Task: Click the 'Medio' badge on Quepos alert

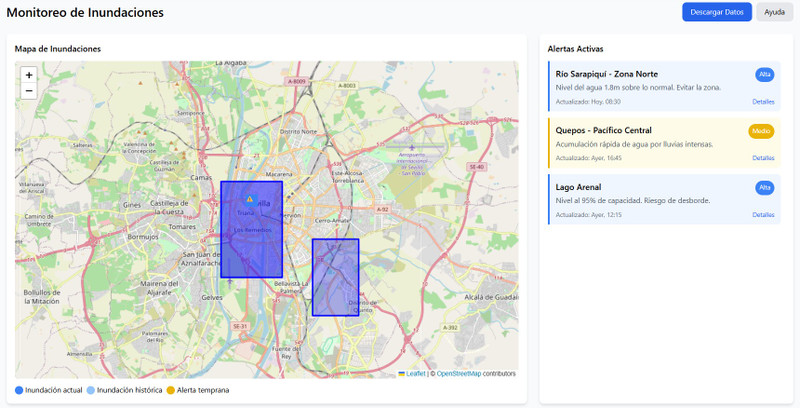Action: [x=761, y=131]
